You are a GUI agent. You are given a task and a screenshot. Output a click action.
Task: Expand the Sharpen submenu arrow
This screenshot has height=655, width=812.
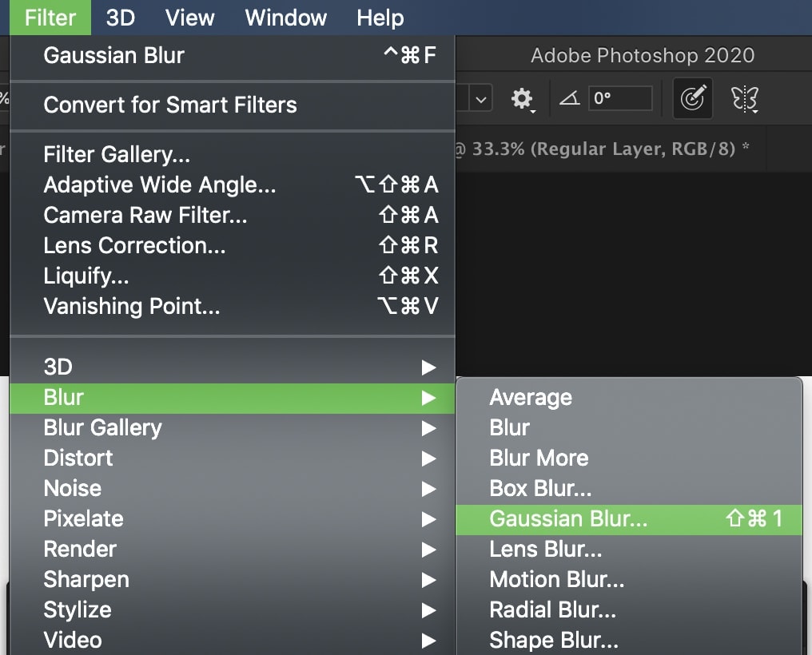pos(428,580)
